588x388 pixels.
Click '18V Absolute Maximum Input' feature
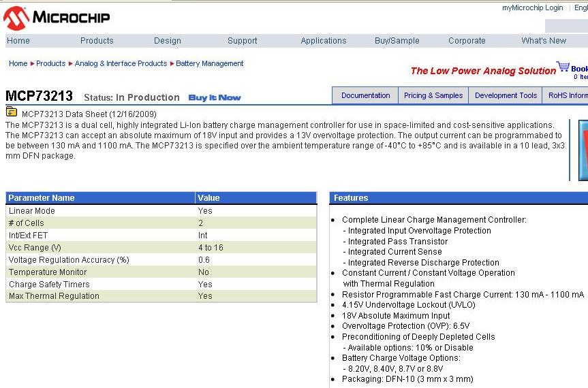[x=396, y=316]
